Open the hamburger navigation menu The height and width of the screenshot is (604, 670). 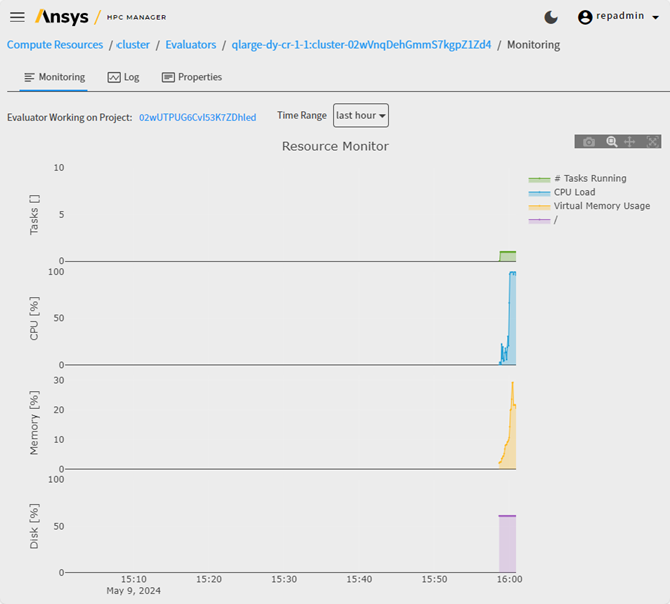coord(17,17)
